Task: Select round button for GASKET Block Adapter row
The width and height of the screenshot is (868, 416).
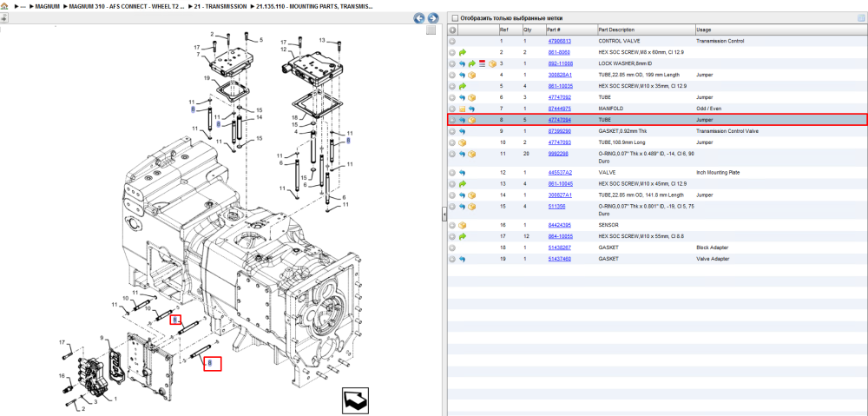Action: [452, 248]
